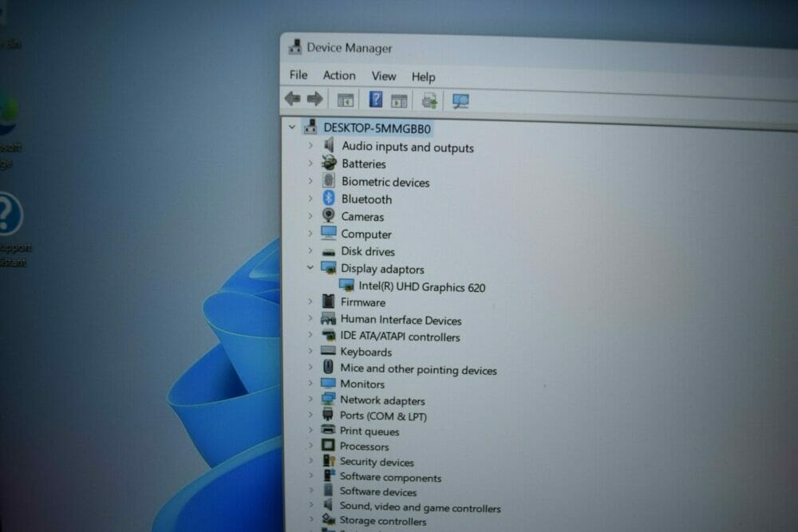Screen dimensions: 798x532
Task: Select the Human Interface Devices label
Action: (401, 320)
